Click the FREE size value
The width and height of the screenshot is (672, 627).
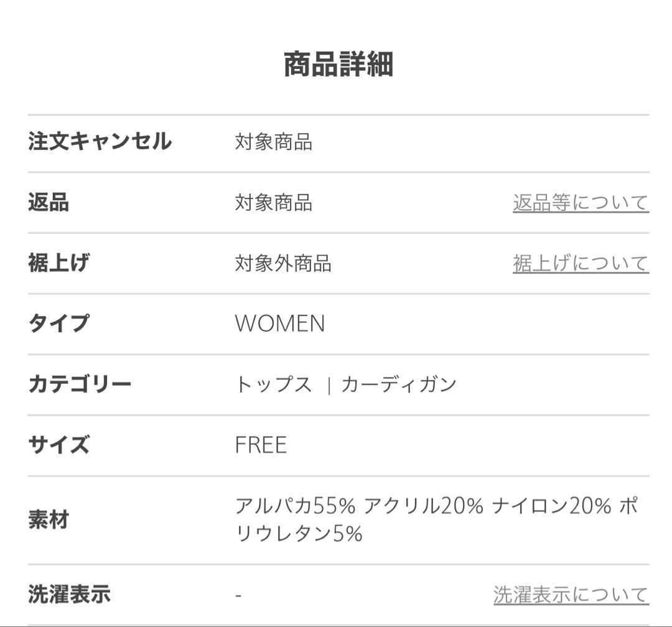click(260, 445)
